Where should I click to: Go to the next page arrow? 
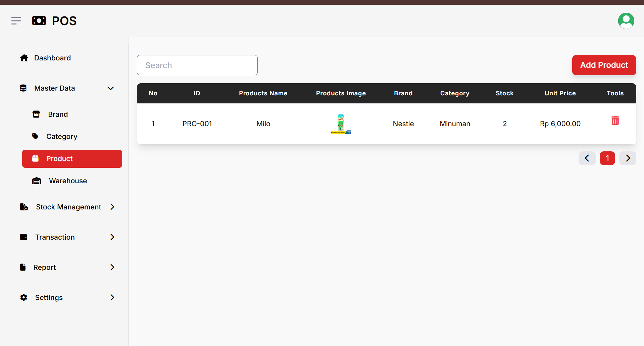(x=628, y=158)
